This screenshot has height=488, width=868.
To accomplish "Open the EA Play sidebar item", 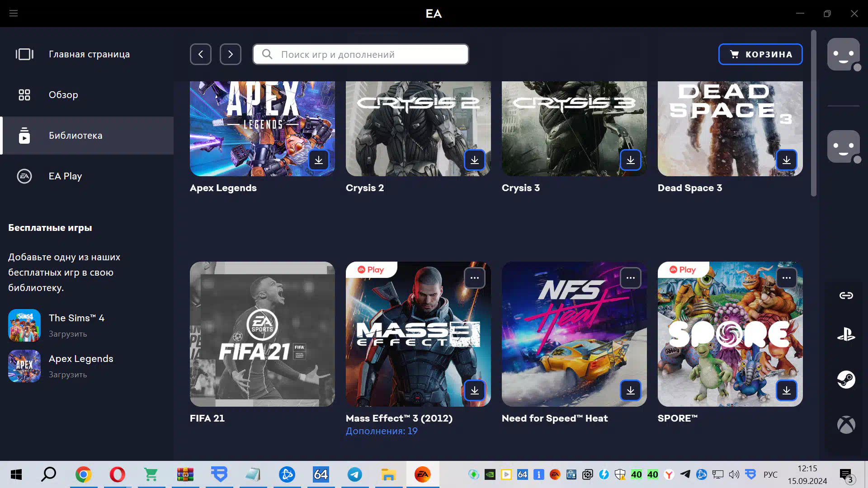I will point(65,176).
